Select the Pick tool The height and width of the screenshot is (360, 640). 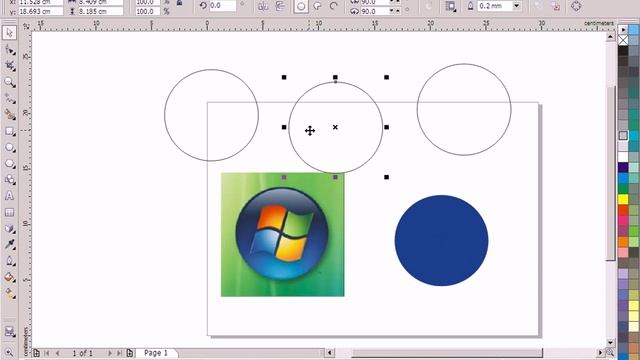click(9, 33)
